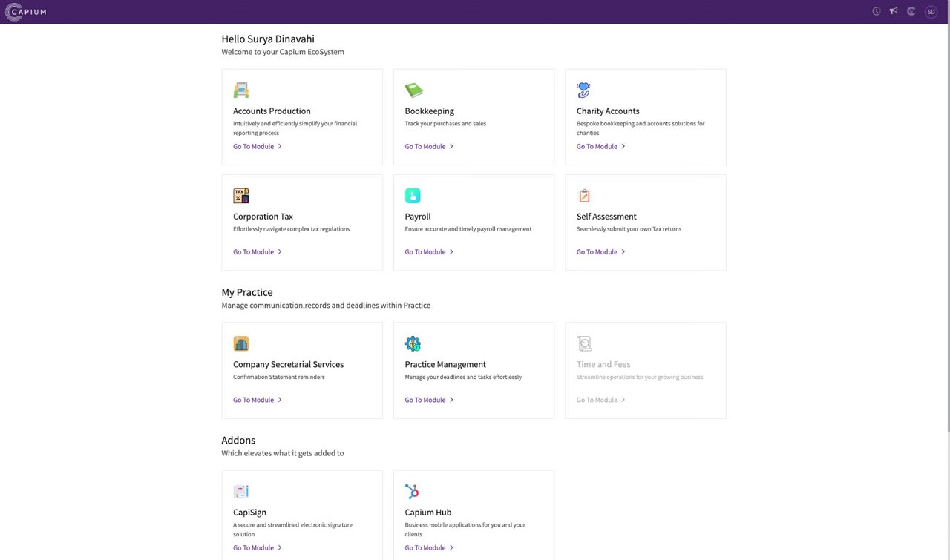
Task: Click the green Bookkeeping book icon
Action: click(x=413, y=90)
